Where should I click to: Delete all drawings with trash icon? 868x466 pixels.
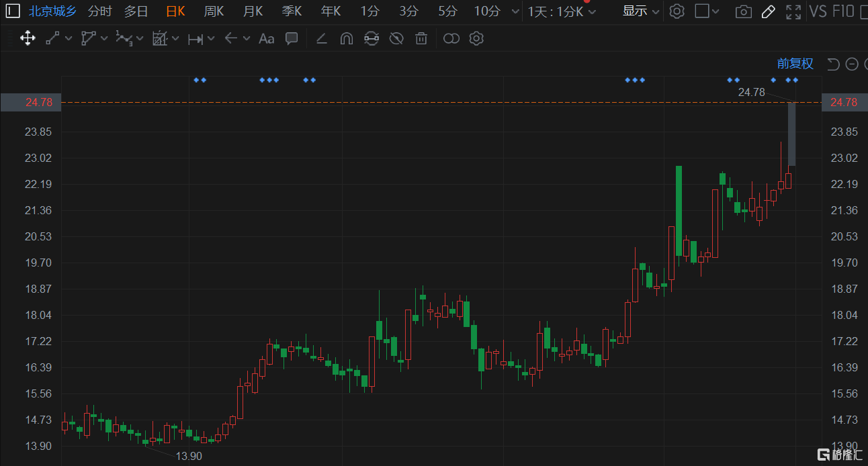tap(421, 38)
